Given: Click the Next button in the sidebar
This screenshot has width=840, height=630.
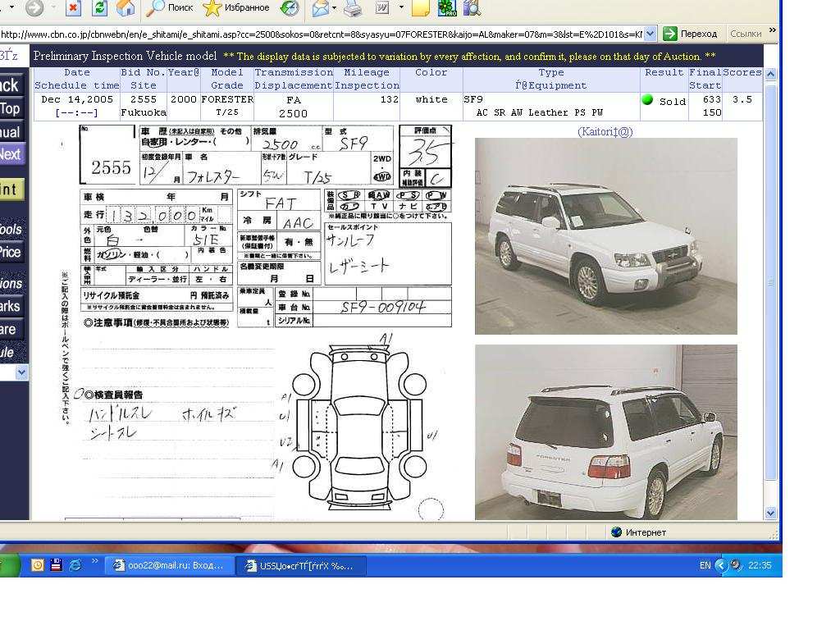Looking at the screenshot, I should pyautogui.click(x=11, y=154).
